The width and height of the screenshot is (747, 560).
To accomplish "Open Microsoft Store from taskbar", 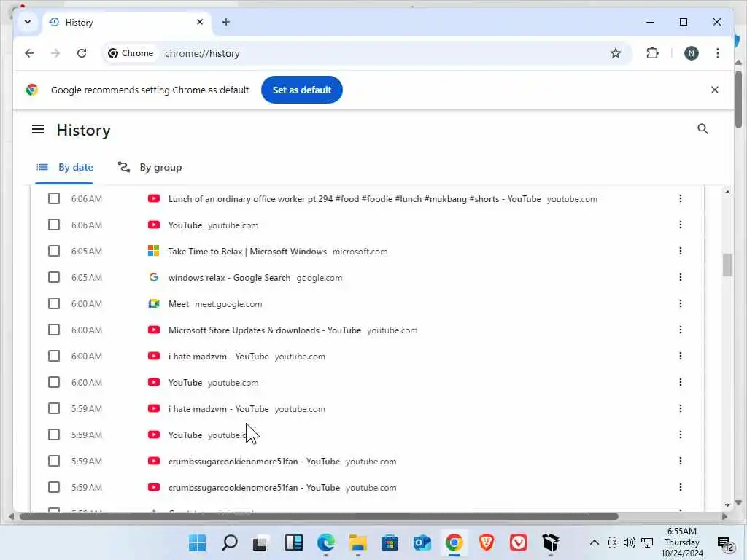I will (x=390, y=542).
